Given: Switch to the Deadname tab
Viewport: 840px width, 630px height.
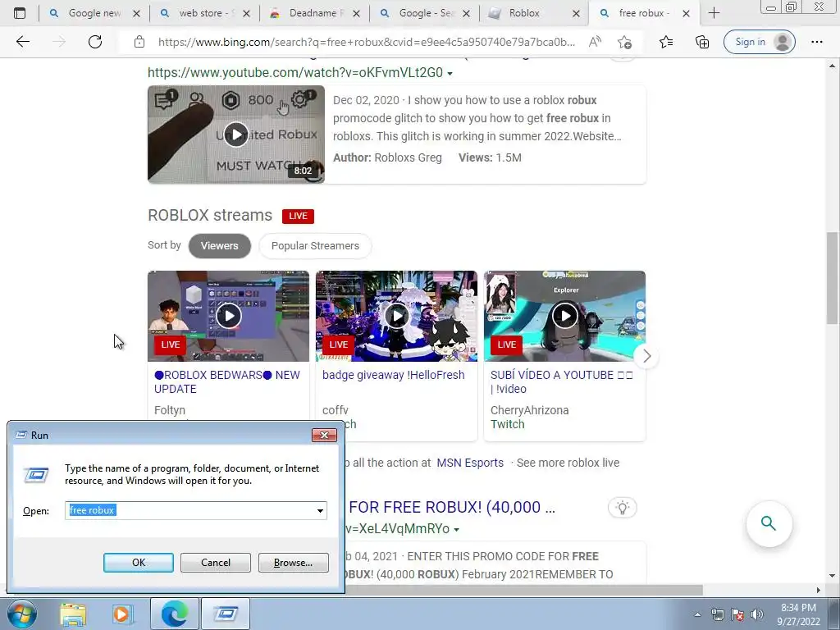Looking at the screenshot, I should click(x=313, y=13).
